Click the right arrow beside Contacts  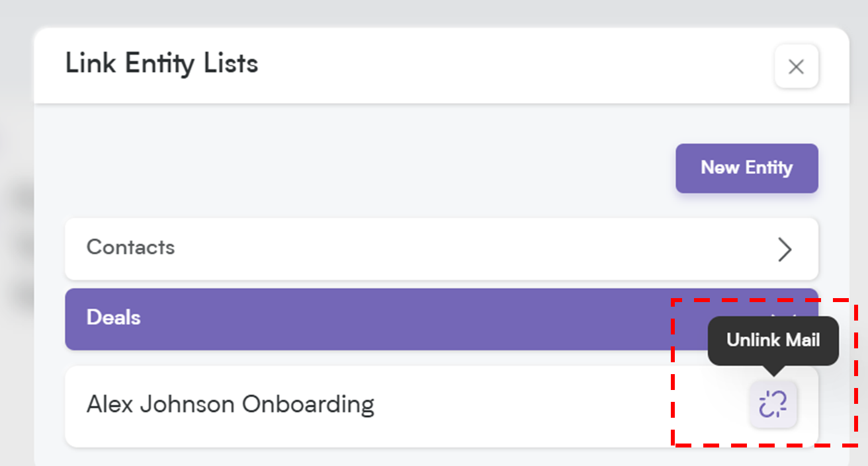click(785, 249)
